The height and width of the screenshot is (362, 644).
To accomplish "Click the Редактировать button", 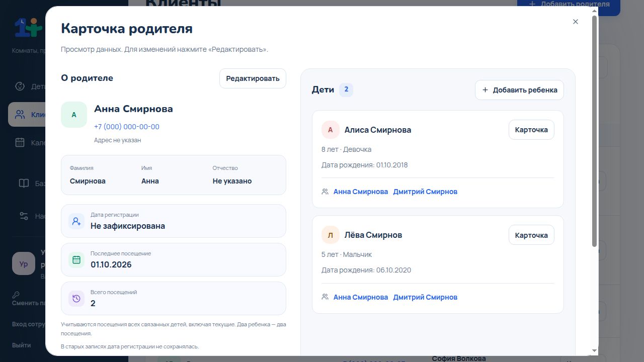I will [253, 78].
